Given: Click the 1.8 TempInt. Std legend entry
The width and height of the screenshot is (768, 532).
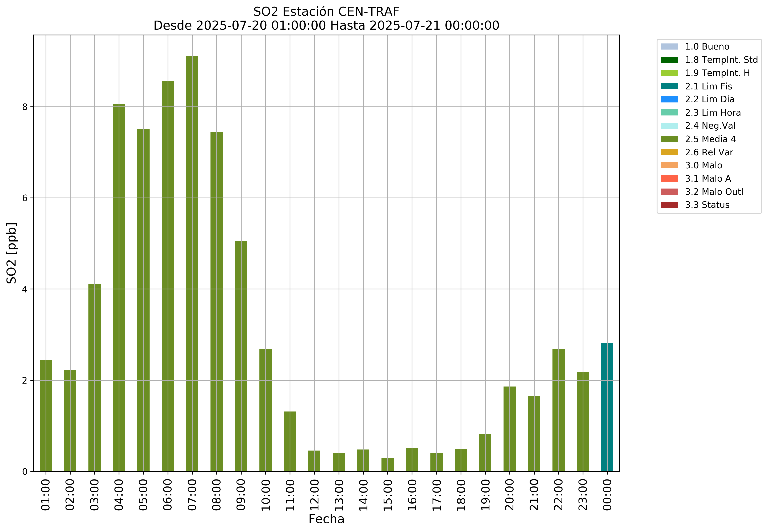Looking at the screenshot, I should point(721,60).
